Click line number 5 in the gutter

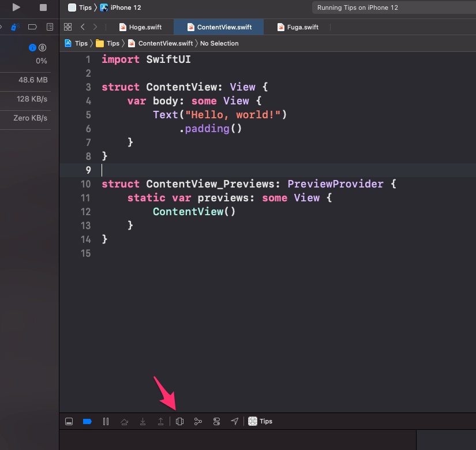click(x=88, y=115)
